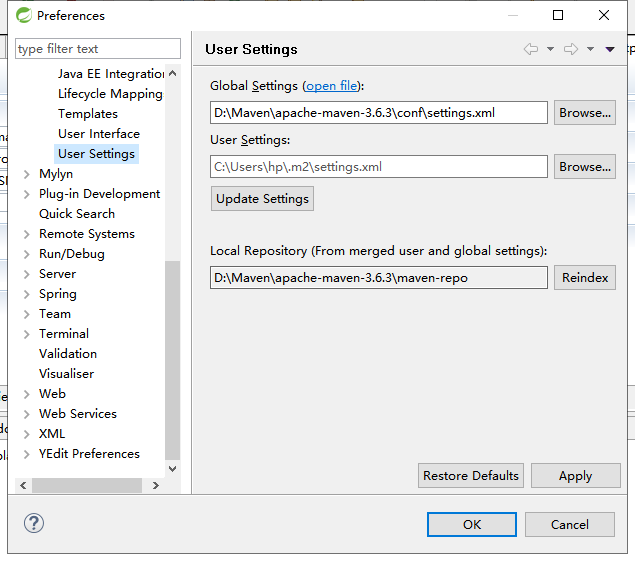Open the Templates preference page

pos(88,114)
